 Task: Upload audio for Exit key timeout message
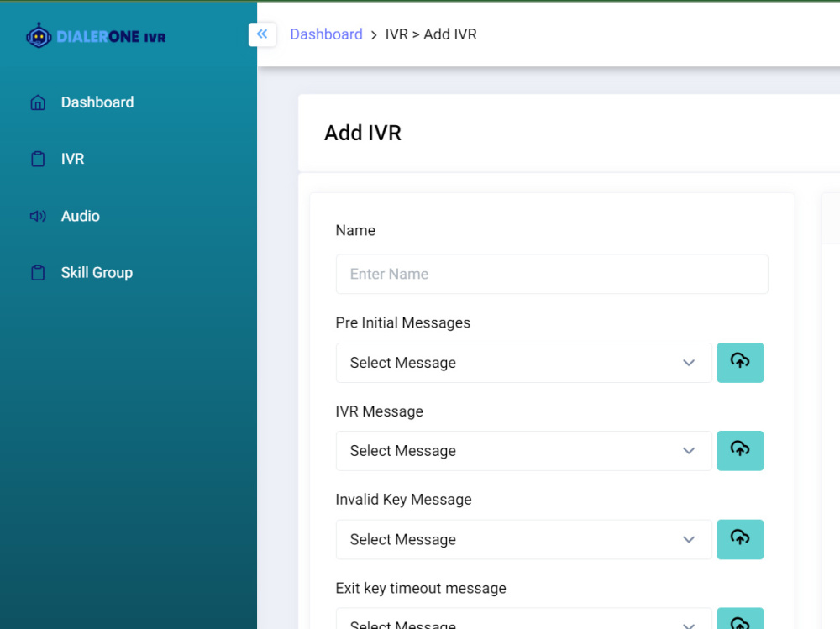740,620
